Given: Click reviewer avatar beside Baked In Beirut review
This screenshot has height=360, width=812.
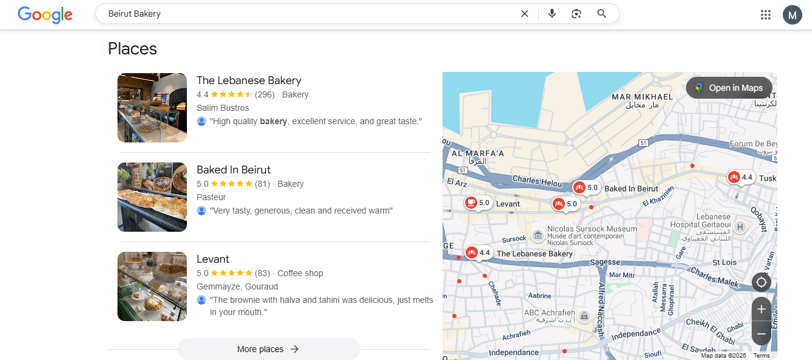Looking at the screenshot, I should click(201, 211).
